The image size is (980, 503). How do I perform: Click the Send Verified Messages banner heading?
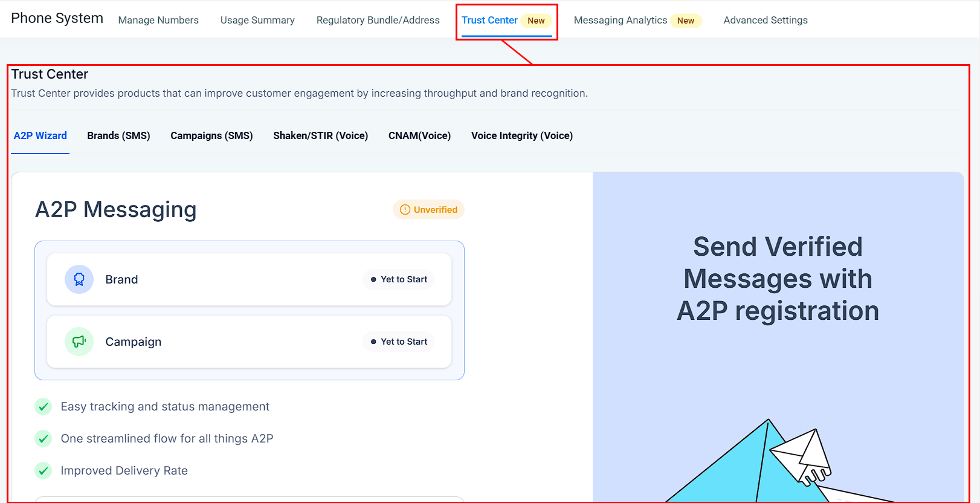(x=778, y=279)
